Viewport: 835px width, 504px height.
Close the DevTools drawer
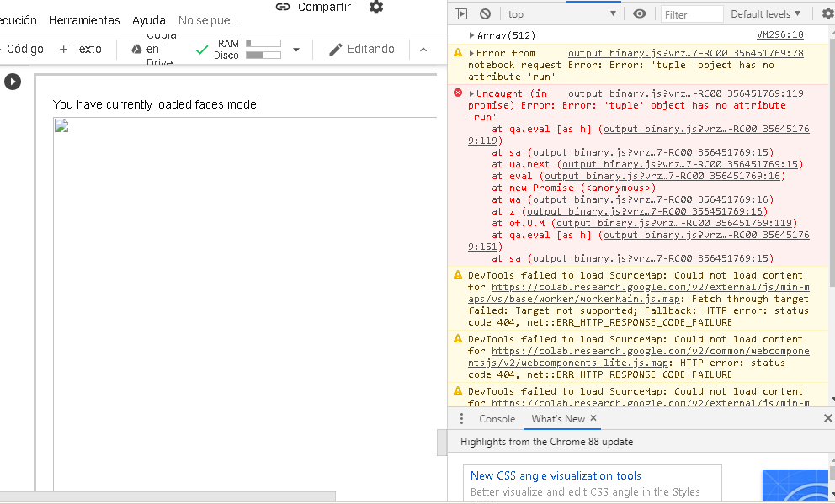click(x=827, y=419)
